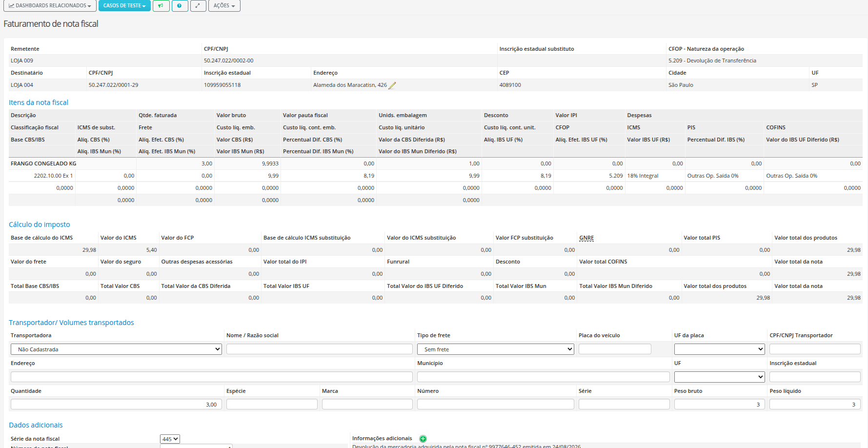Click the Valor do ICMS value 5,40
The image size is (868, 448).
[151, 250]
